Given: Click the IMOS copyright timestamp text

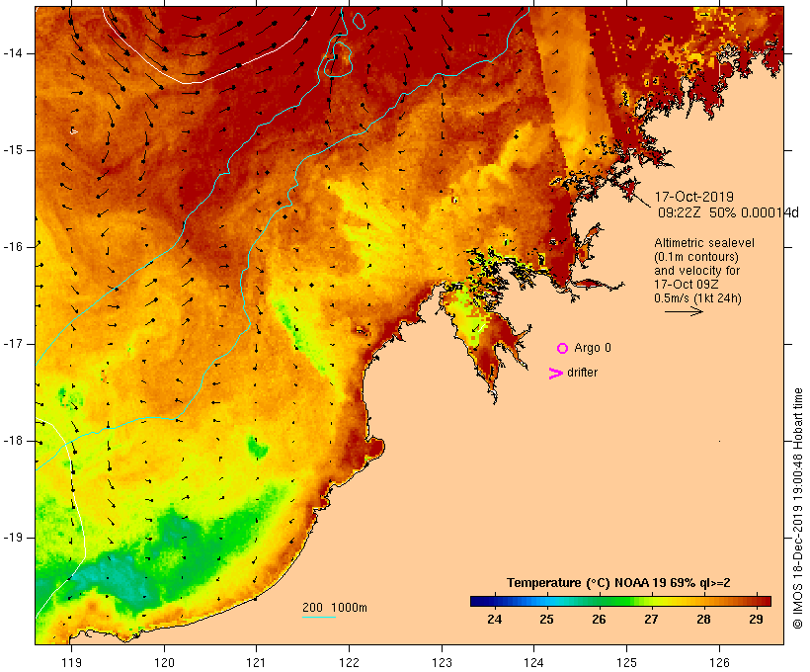Looking at the screenshot, I should (797, 508).
